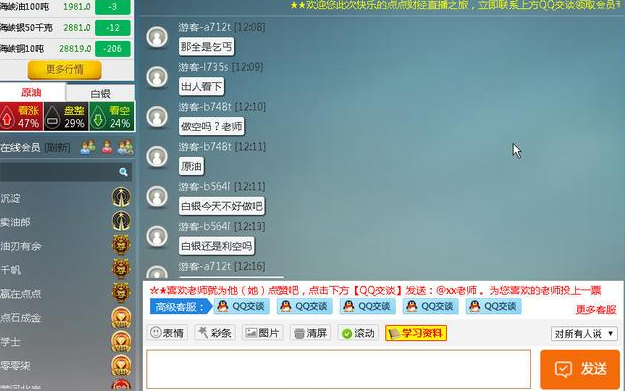Select the 盘整 sideways option
625x391 pixels.
(x=66, y=116)
